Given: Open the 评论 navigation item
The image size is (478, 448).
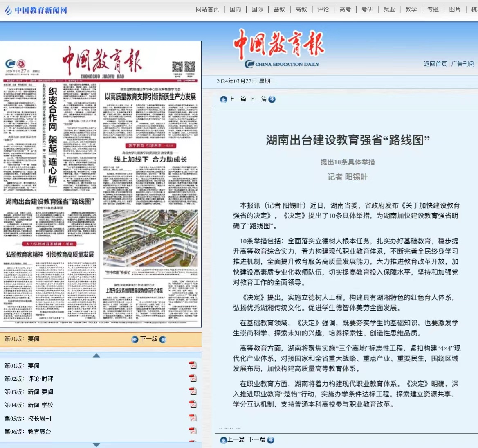Looking at the screenshot, I should coord(323,9).
